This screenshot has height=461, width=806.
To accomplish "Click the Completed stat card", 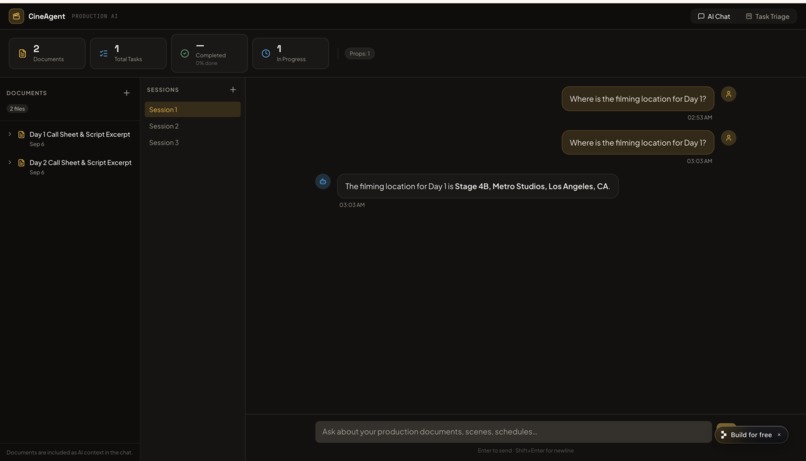I will click(x=209, y=53).
